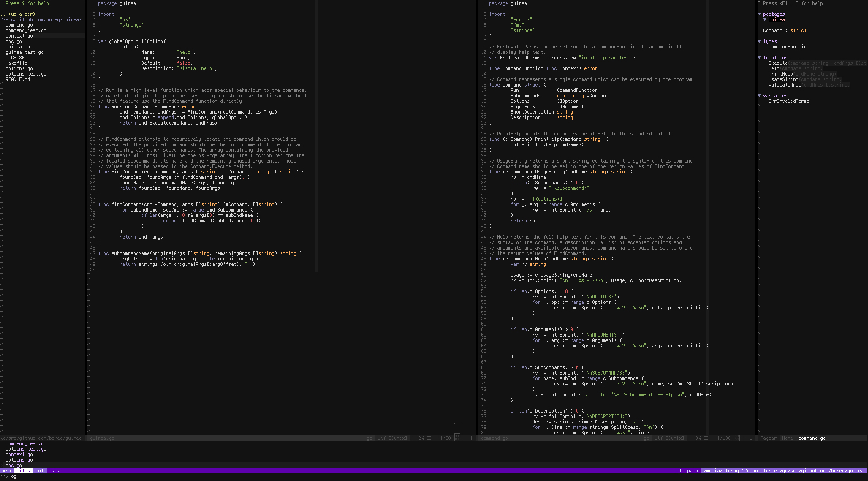The height and width of the screenshot is (481, 868).
Task: Click the prt segment in the bottom statusline
Action: point(677,471)
